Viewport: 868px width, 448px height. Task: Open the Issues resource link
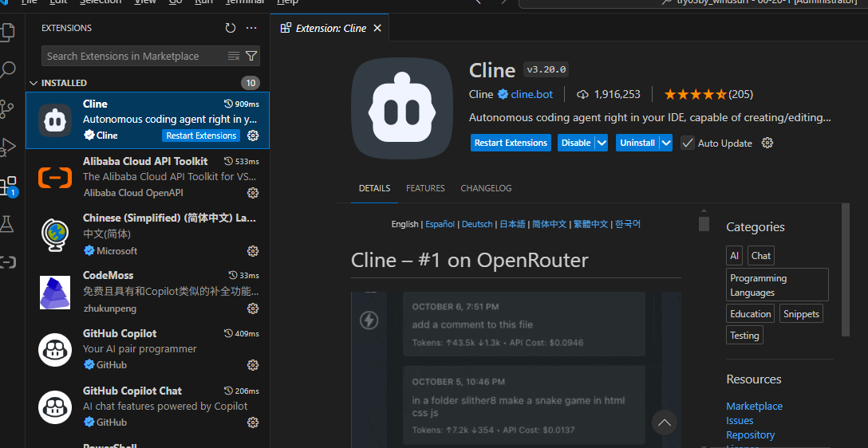740,420
